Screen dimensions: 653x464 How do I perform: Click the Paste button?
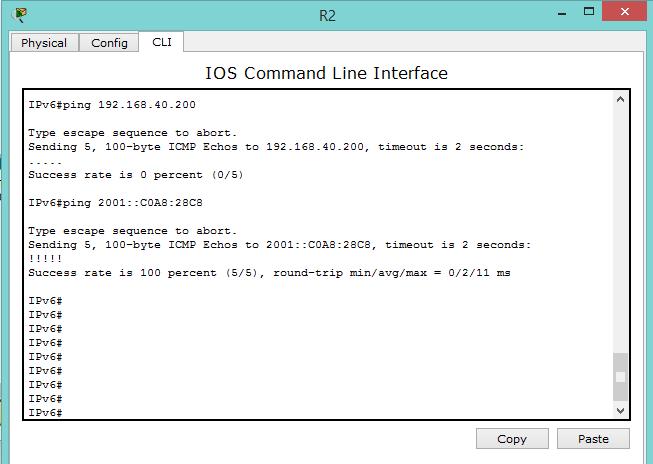click(x=593, y=439)
